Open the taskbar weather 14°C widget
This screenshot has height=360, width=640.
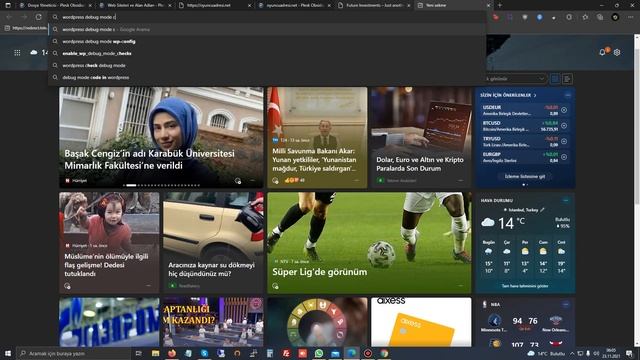[546, 353]
